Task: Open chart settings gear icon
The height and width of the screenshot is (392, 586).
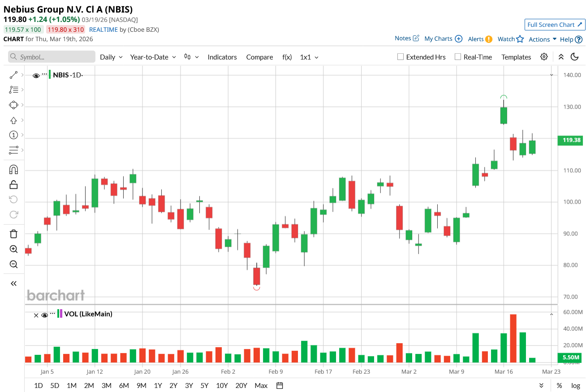Action: 544,57
